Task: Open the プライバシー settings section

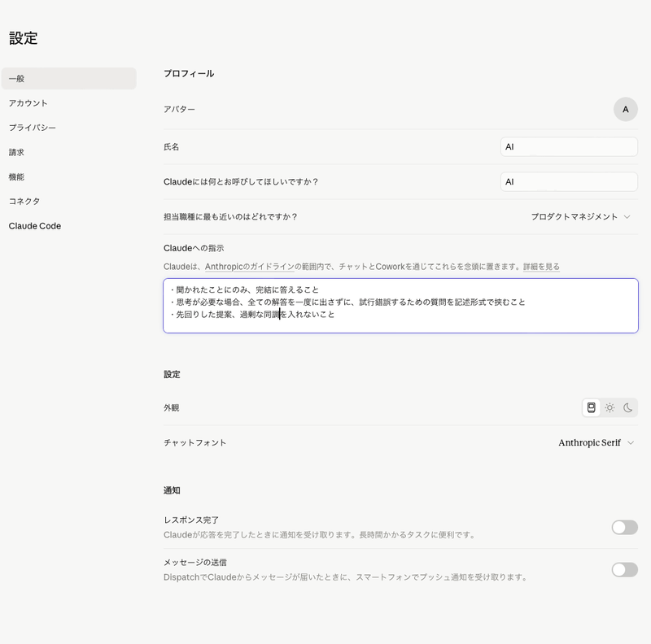Action: tap(32, 128)
